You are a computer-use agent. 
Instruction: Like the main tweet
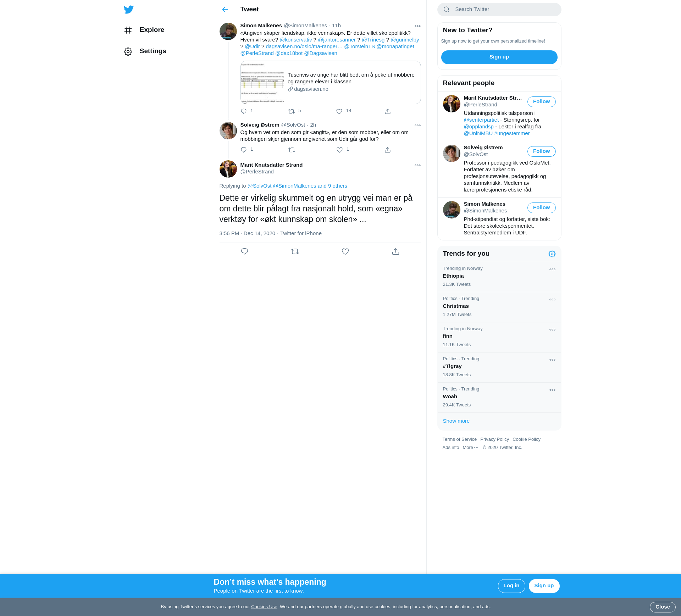pyautogui.click(x=345, y=251)
